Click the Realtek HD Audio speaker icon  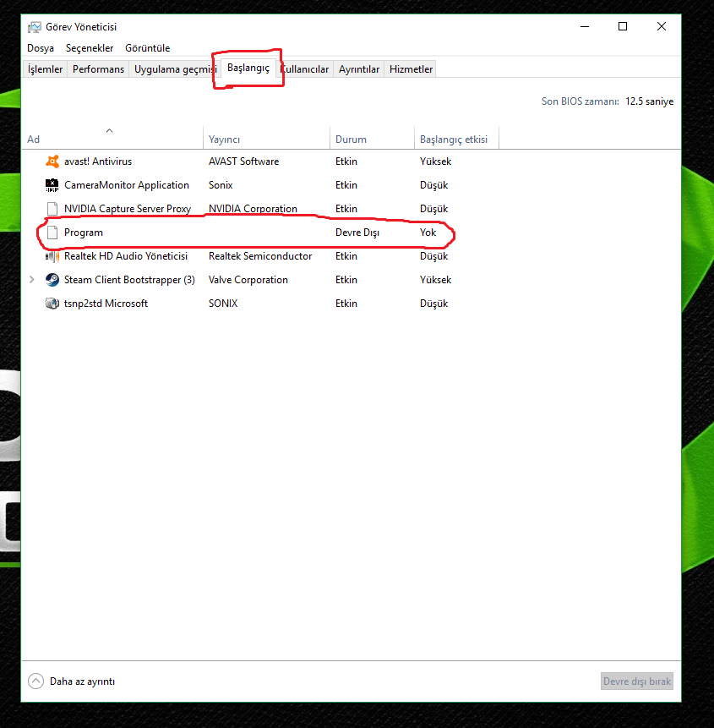click(x=52, y=256)
